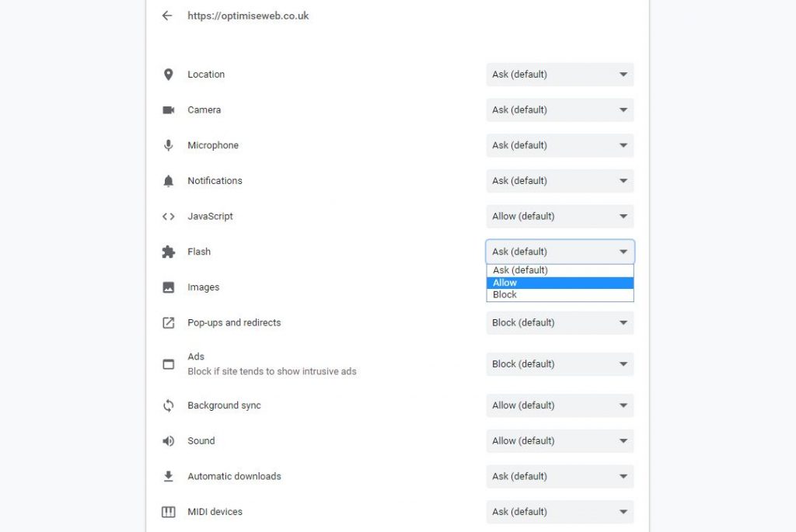Open the JavaScript permission dropdown
This screenshot has width=796, height=532.
click(x=560, y=217)
